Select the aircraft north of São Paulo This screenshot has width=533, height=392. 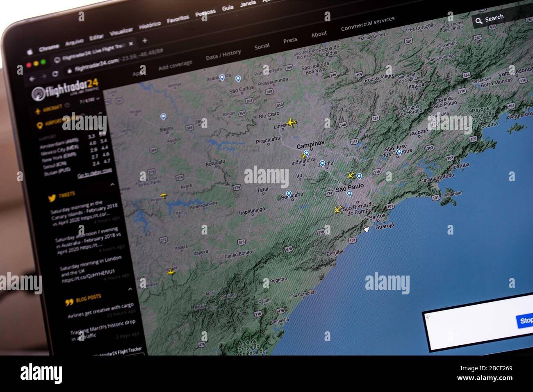[x=351, y=175]
